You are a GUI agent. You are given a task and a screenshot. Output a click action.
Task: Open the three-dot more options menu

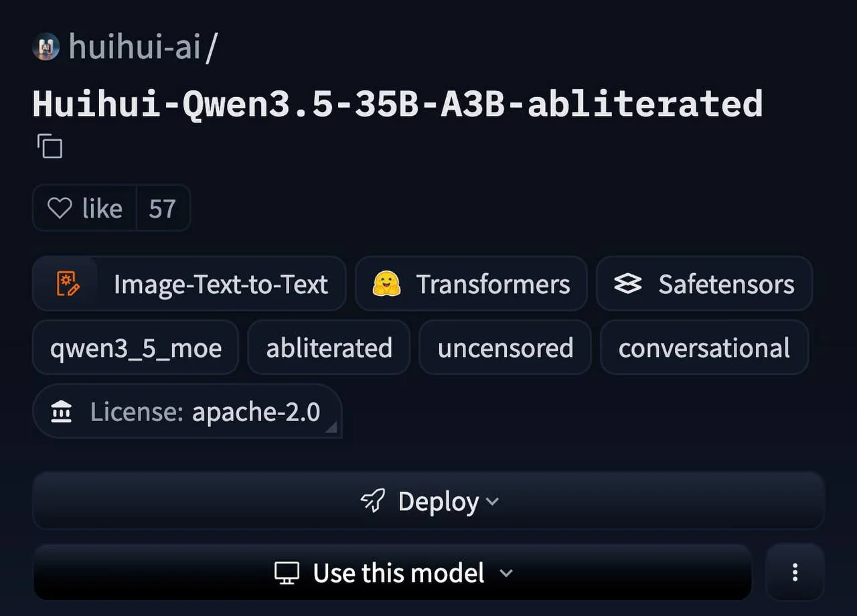[795, 572]
